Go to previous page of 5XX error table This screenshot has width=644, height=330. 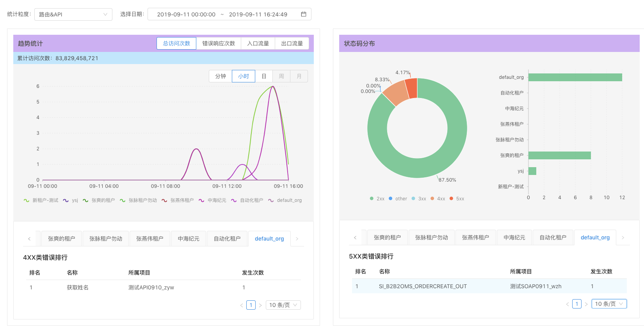click(x=567, y=304)
